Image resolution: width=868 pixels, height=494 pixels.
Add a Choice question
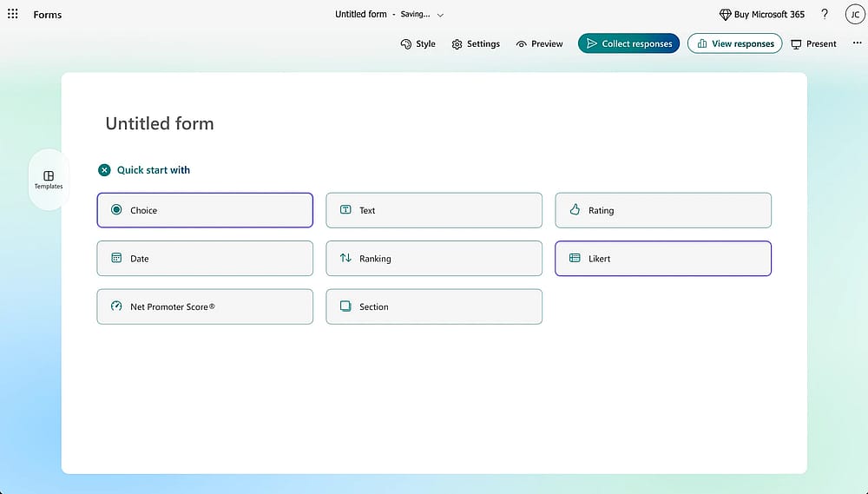[x=205, y=210]
